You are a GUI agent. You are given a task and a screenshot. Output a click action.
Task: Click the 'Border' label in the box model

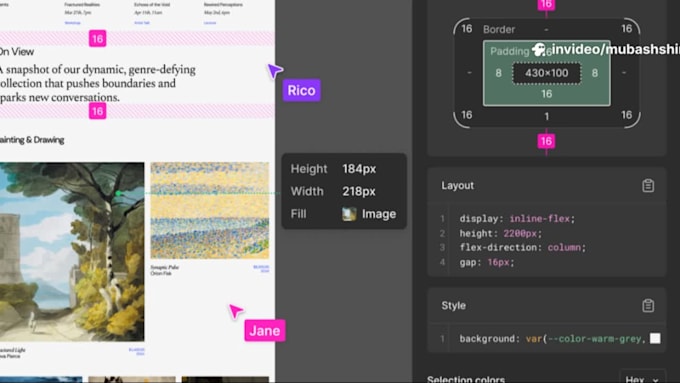click(499, 29)
